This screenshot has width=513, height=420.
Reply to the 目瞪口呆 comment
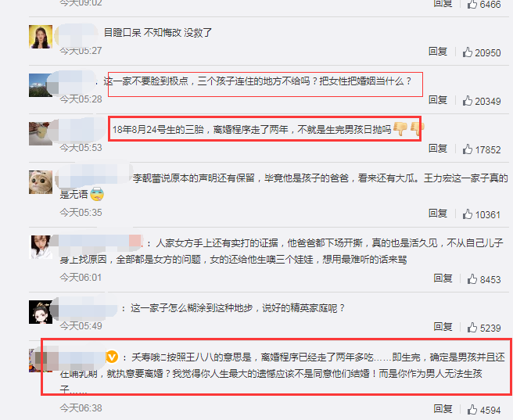(438, 52)
